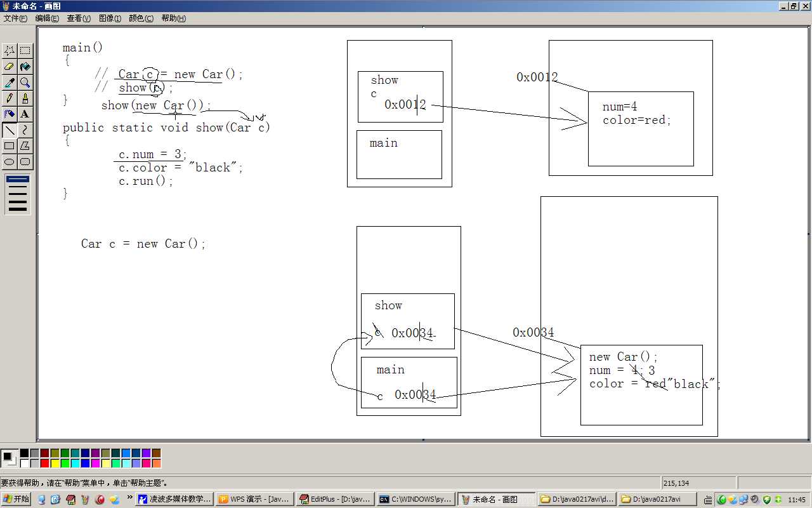
Task: Select the rectangular Select tool
Action: point(25,51)
